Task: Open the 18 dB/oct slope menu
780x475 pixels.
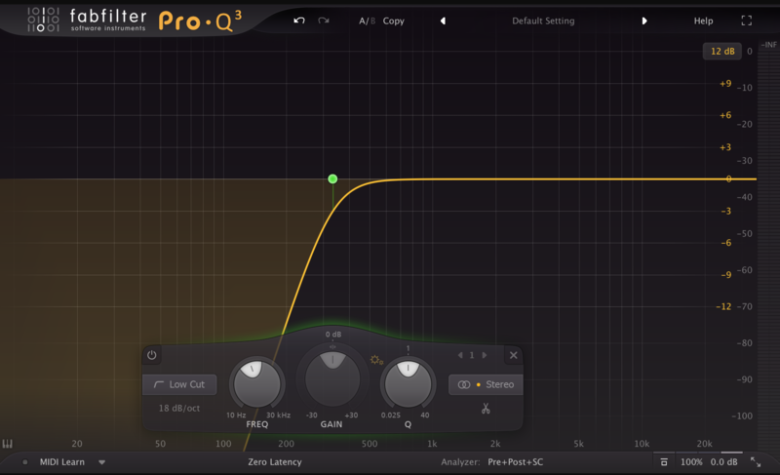Action: (179, 408)
